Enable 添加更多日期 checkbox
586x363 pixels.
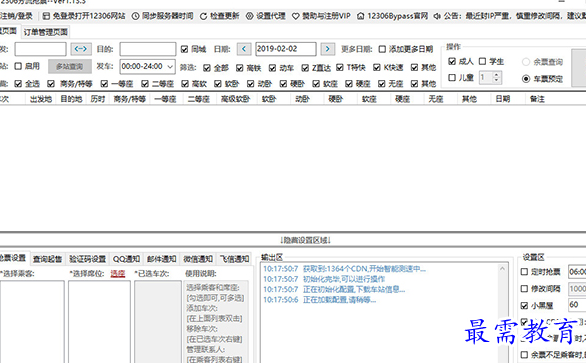pyautogui.click(x=382, y=49)
